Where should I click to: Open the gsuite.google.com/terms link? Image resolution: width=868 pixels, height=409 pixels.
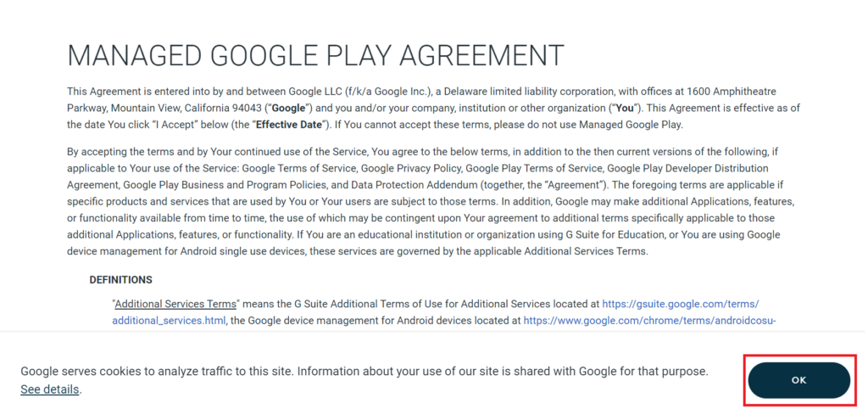pos(681,303)
